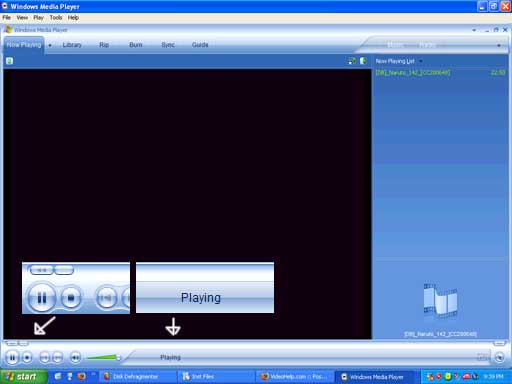512x384 pixels.
Task: Select the Naruto_142 playlist entry
Action: (413, 72)
